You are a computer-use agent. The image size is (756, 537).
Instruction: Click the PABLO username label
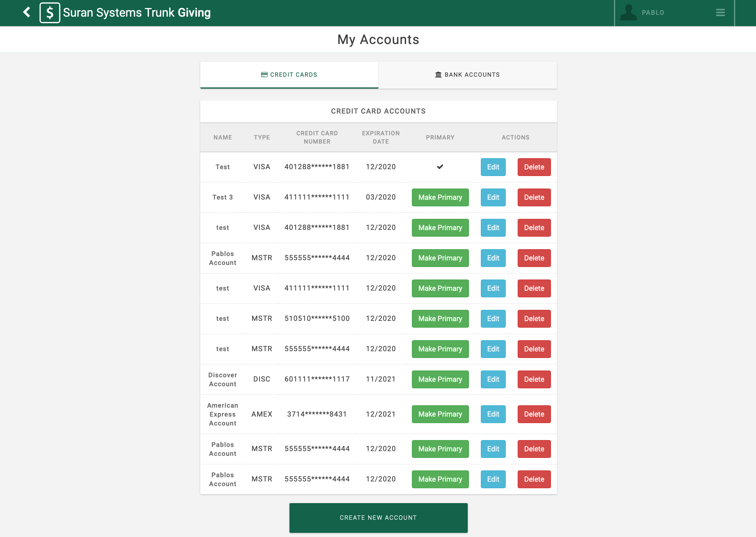point(653,12)
